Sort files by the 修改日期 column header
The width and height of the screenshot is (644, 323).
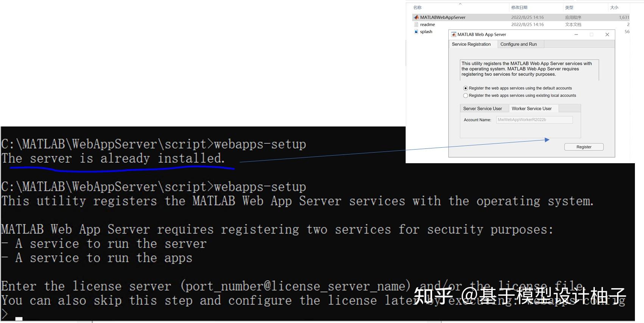[x=519, y=8]
